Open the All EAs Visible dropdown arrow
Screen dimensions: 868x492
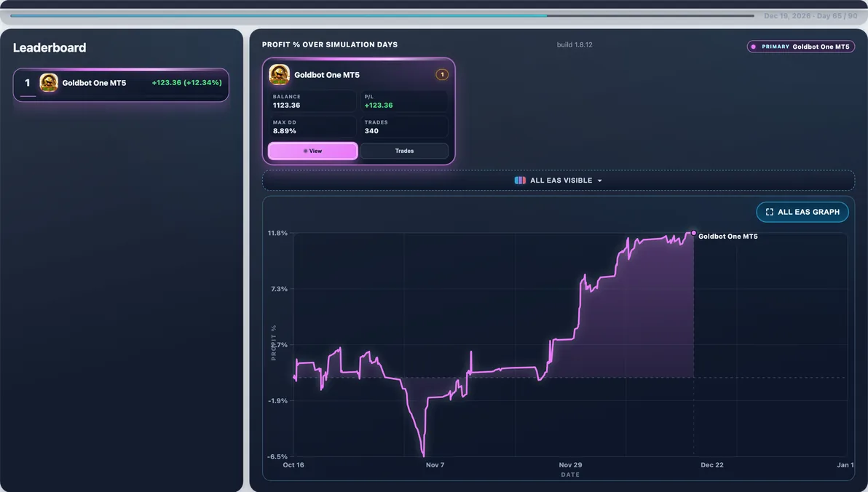point(599,181)
